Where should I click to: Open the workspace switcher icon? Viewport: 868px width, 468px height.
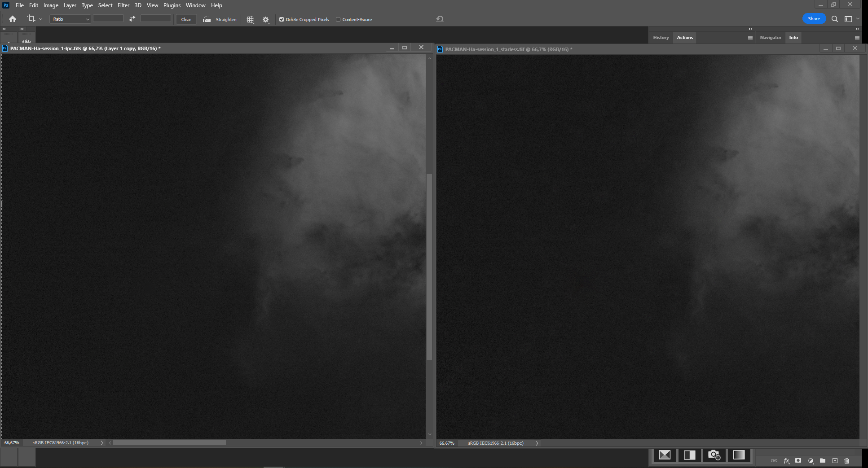click(x=848, y=19)
